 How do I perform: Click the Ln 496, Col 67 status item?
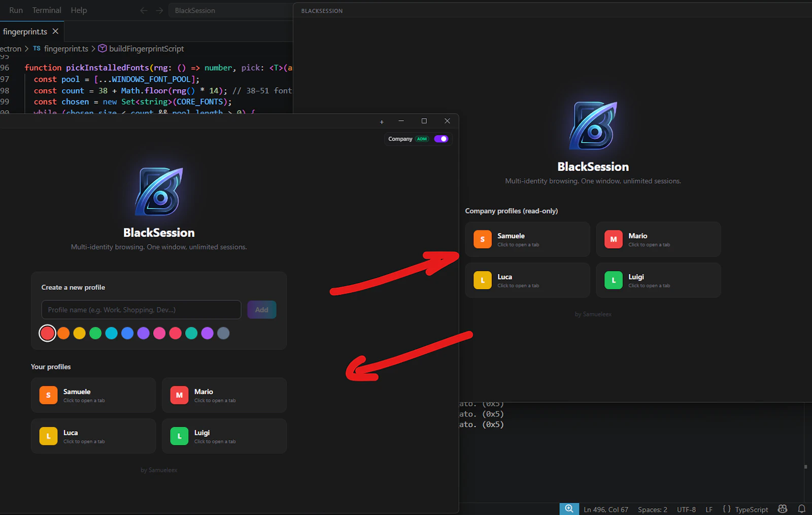pos(606,509)
